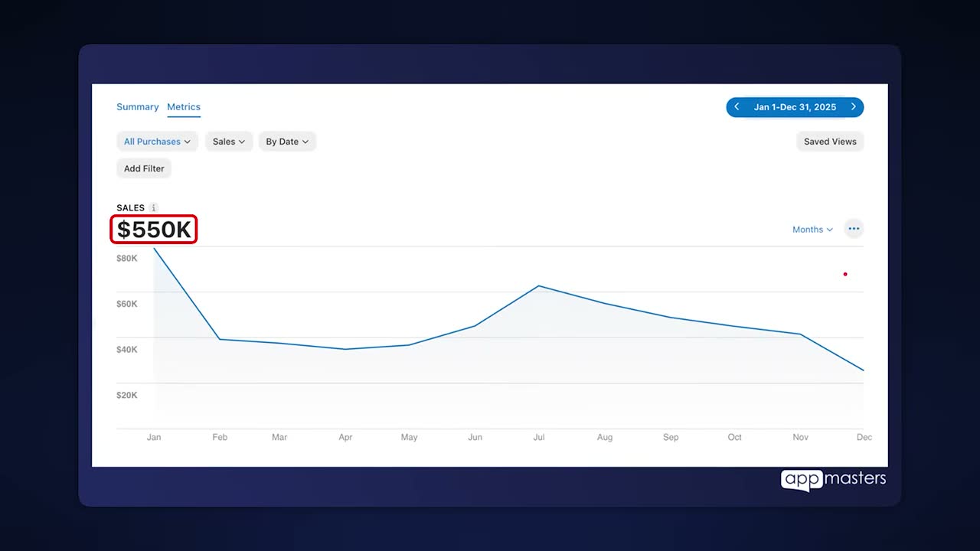Open the Jan 1-Dec 31, 2025 date picker
The width and height of the screenshot is (980, 551).
click(795, 107)
